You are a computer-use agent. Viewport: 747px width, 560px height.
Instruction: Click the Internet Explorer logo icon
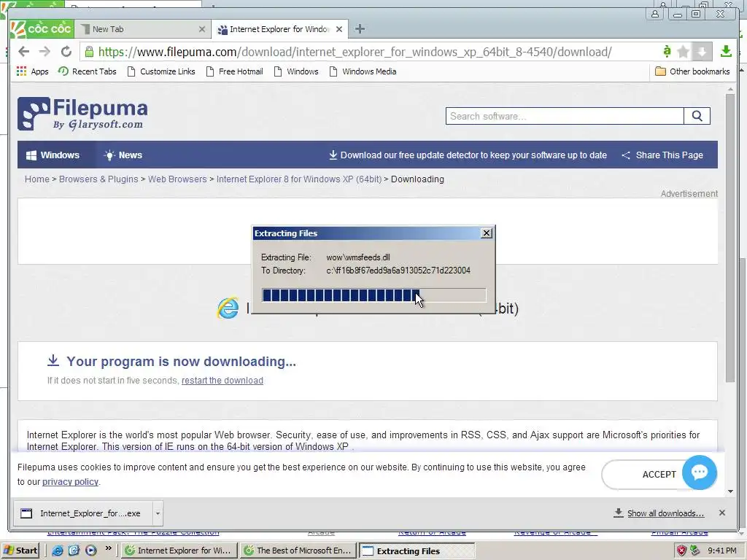[228, 308]
